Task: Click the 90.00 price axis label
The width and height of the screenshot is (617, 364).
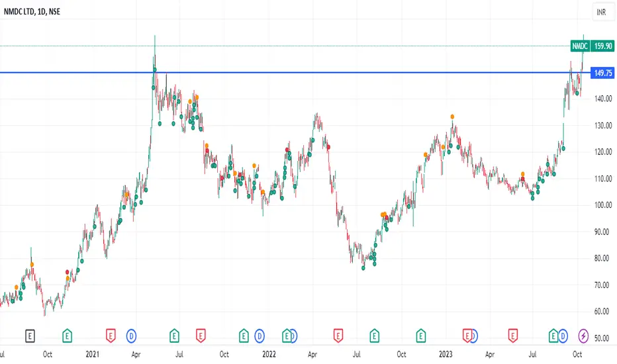Action: (602, 232)
